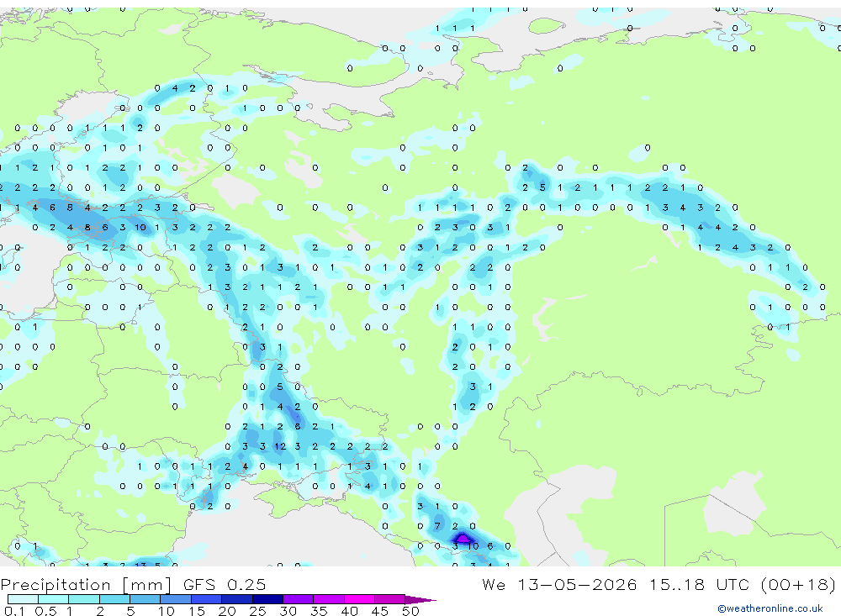The width and height of the screenshot is (841, 616).
Task: Choose the 40 to 45 mm magenta swatch
Action: (359, 599)
